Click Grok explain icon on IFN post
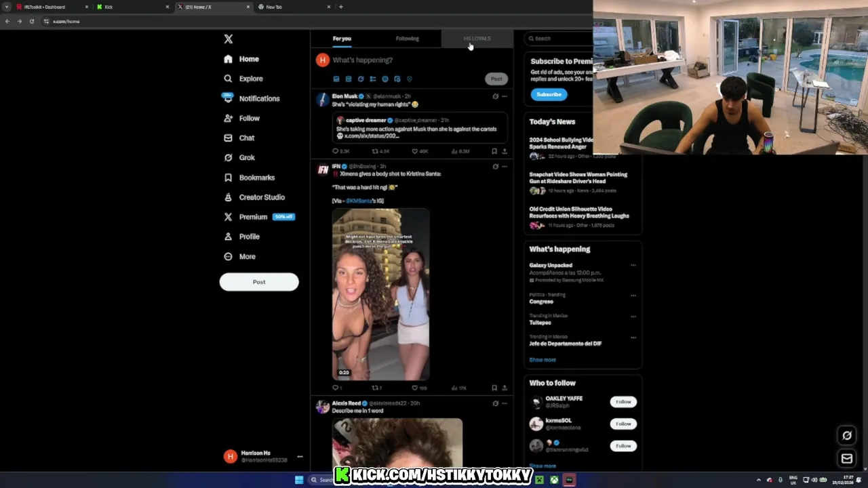This screenshot has height=488, width=868. tap(495, 167)
